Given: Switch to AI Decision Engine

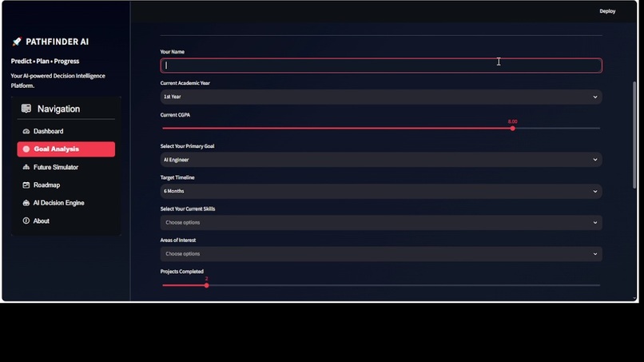Looking at the screenshot, I should click(x=66, y=203).
